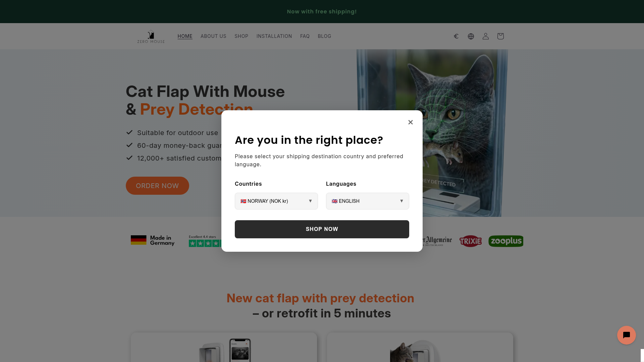
Task: Open the language globe icon
Action: pos(471,36)
